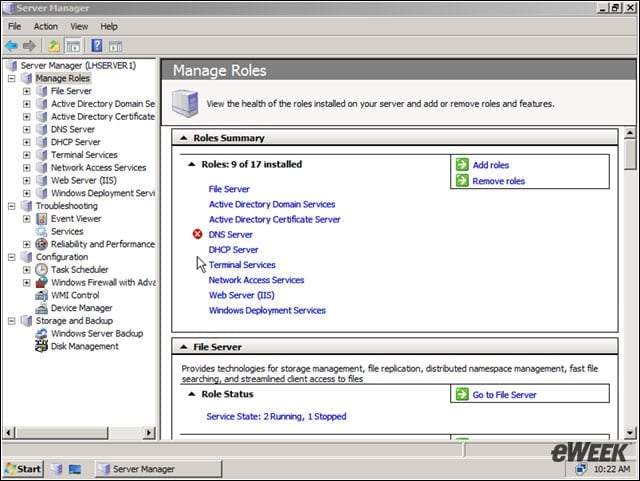Open the Windows Deployment Services role link
640x481 pixels.
pos(267,310)
